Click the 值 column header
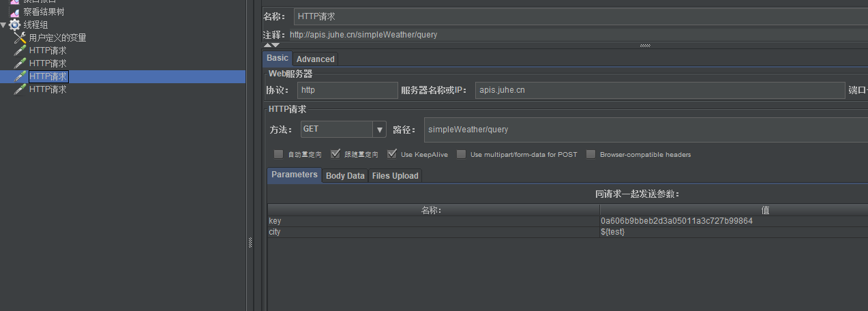This screenshot has height=311, width=868. point(734,210)
